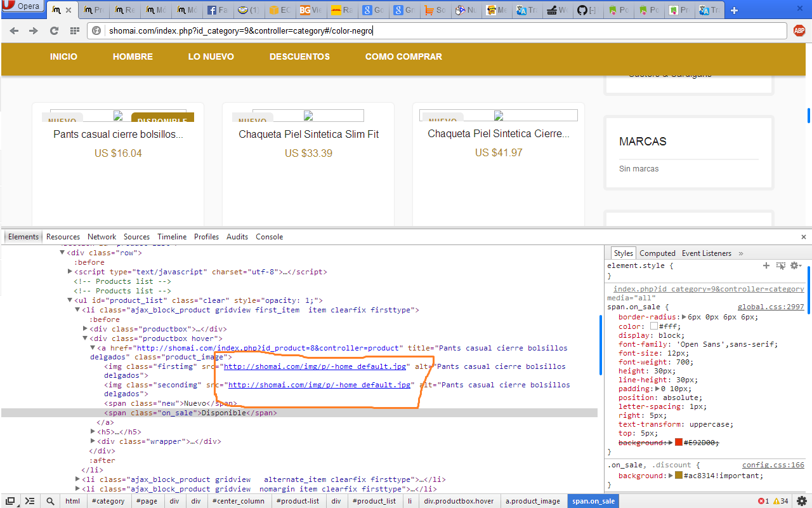Open DevTools settings gear icon
This screenshot has width=812, height=508.
tap(802, 501)
